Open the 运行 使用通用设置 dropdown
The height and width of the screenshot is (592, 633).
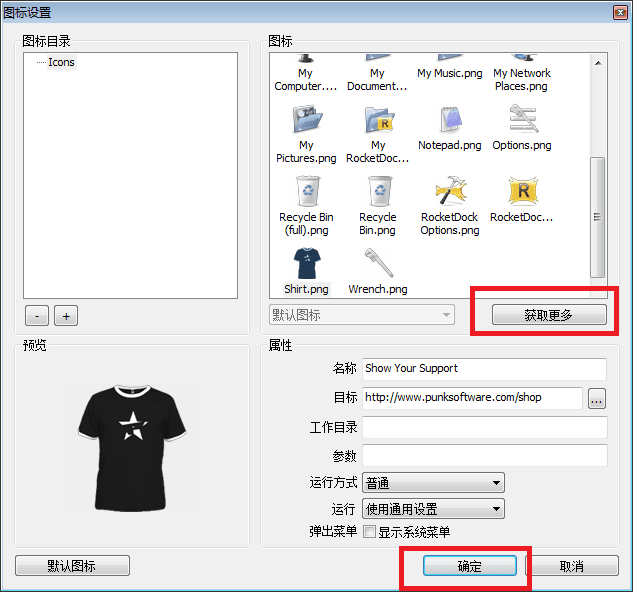point(433,509)
